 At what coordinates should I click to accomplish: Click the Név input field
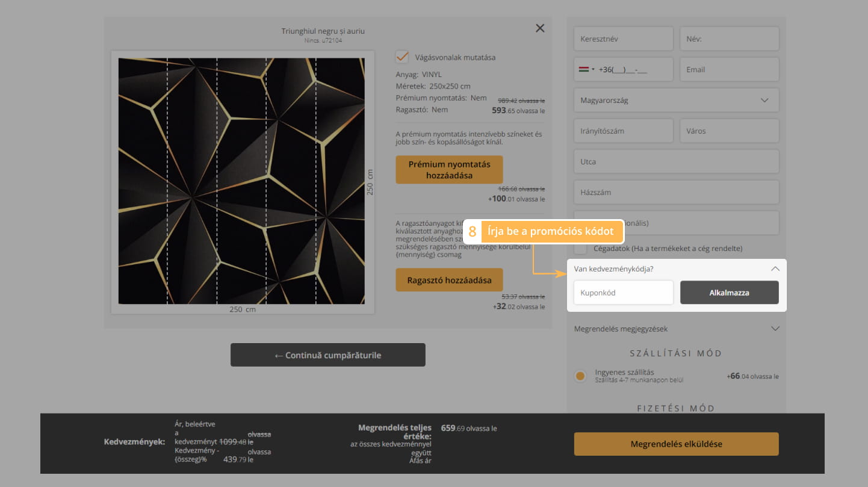(729, 39)
